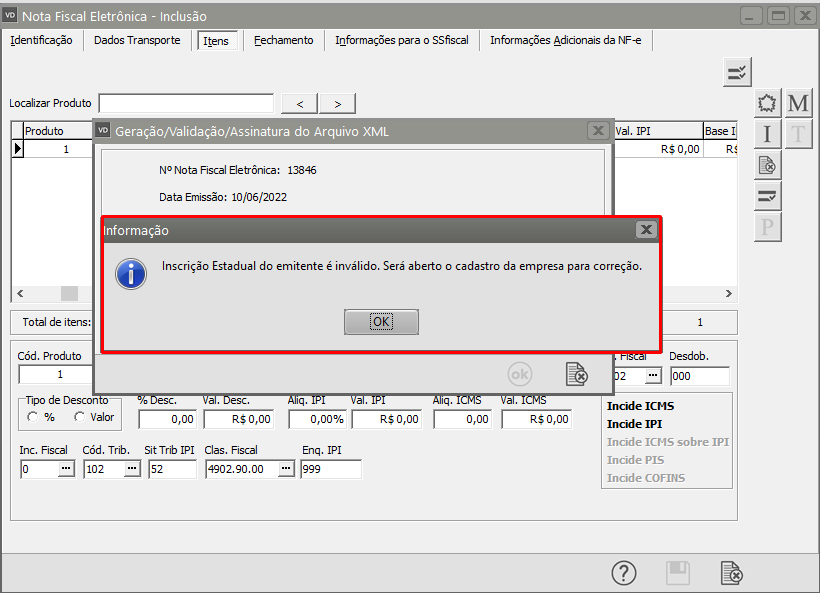Click the bold M toolbar button
This screenshot has width=820, height=593.
(x=798, y=103)
